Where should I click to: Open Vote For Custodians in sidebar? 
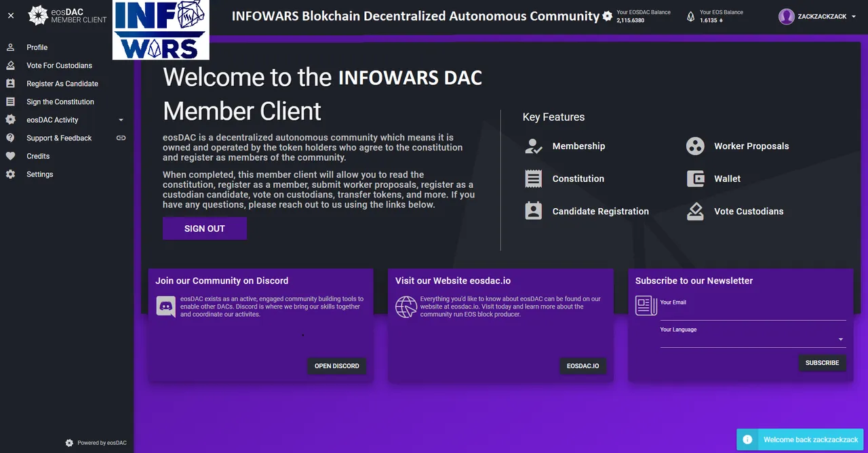[x=66, y=66]
